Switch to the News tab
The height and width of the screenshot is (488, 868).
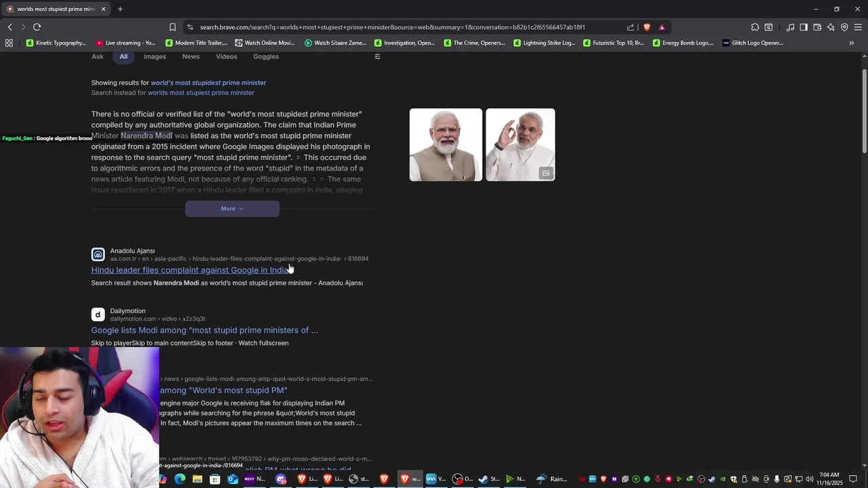pos(191,56)
